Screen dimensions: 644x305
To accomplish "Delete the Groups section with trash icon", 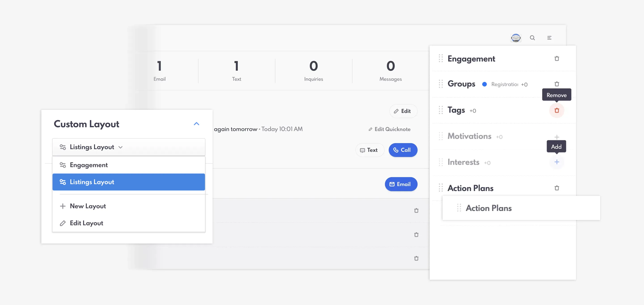I will 557,84.
